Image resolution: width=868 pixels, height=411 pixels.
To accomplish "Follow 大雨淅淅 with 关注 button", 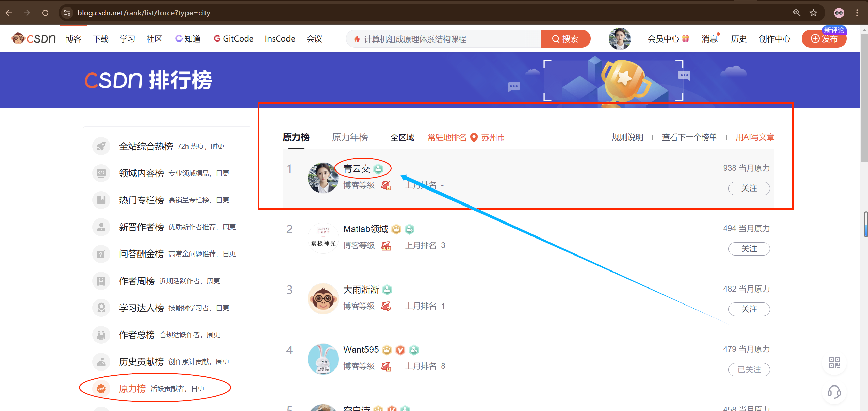I will (749, 309).
